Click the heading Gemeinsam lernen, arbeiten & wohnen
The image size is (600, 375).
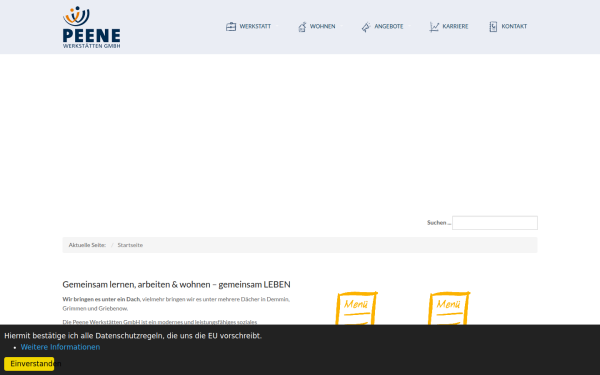(x=176, y=284)
